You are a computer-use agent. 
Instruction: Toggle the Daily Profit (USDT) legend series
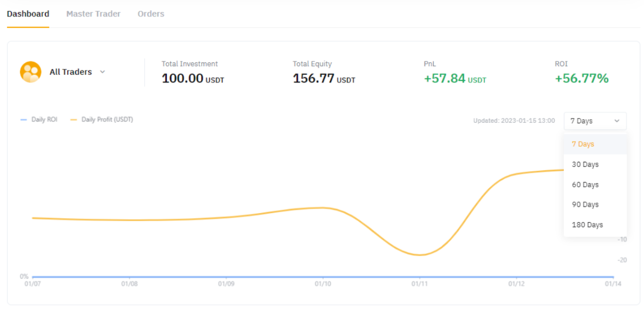click(102, 120)
